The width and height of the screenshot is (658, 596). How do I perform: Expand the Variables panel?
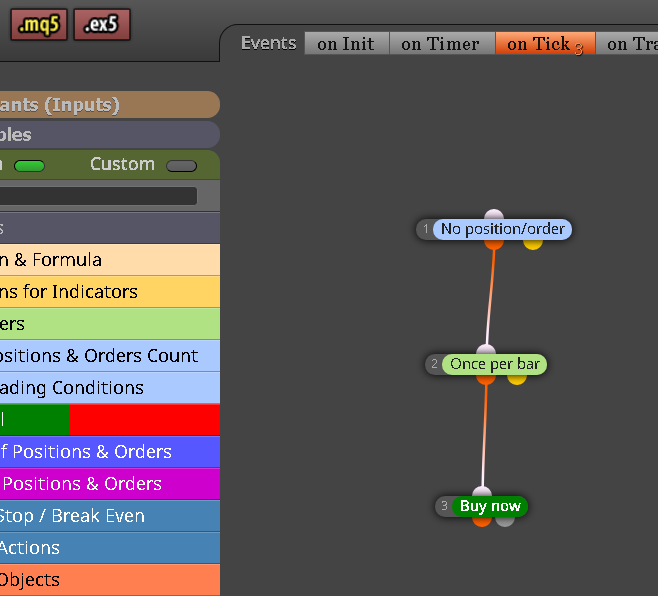click(109, 135)
